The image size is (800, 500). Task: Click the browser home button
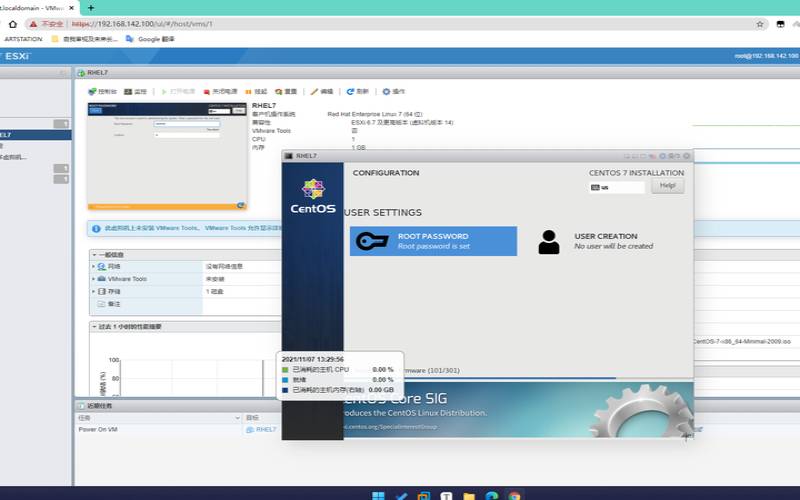tap(13, 24)
